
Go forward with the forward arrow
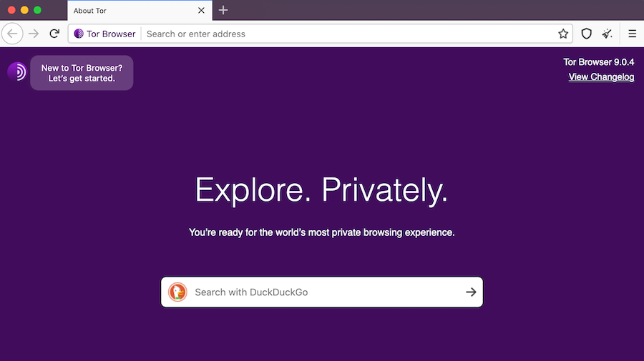click(x=34, y=34)
